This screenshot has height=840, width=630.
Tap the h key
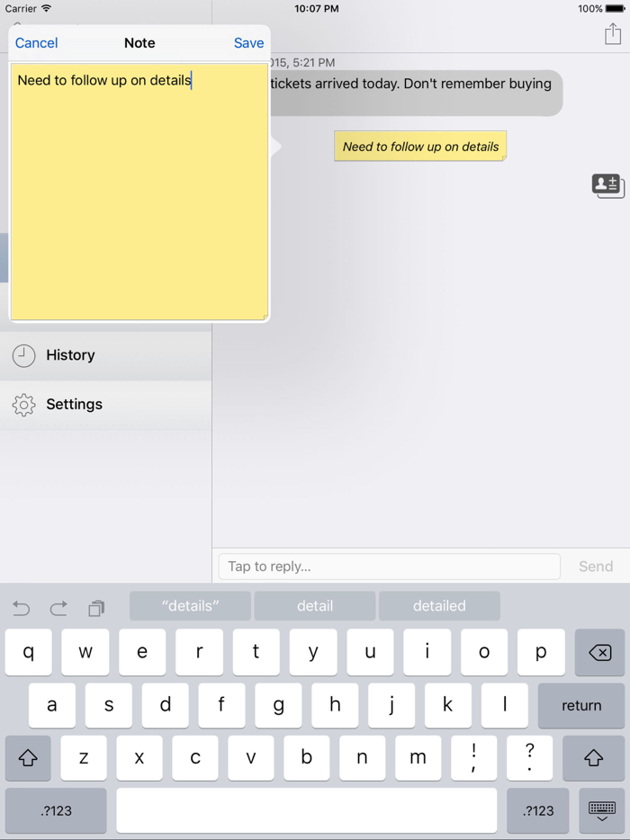point(335,705)
